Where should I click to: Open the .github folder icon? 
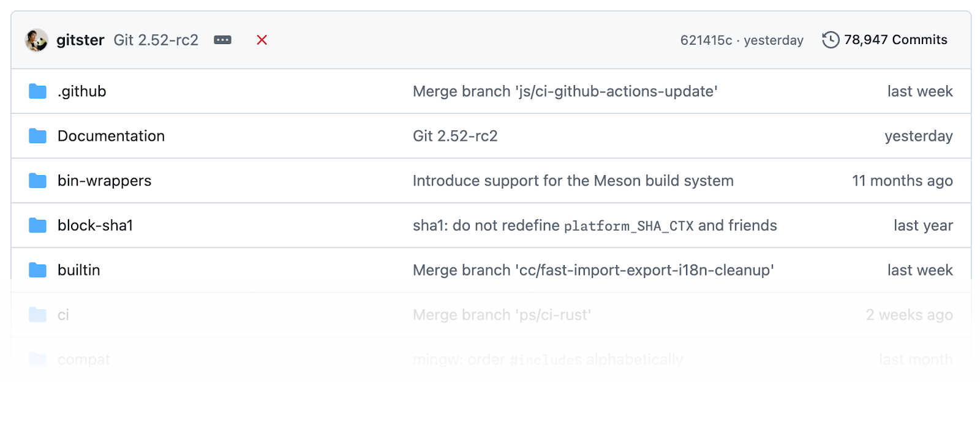click(x=37, y=91)
